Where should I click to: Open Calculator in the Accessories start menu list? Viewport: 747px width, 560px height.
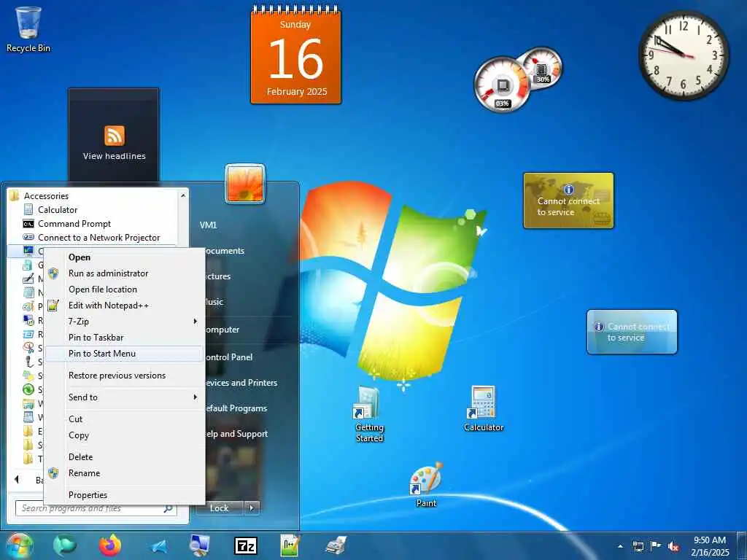57,209
